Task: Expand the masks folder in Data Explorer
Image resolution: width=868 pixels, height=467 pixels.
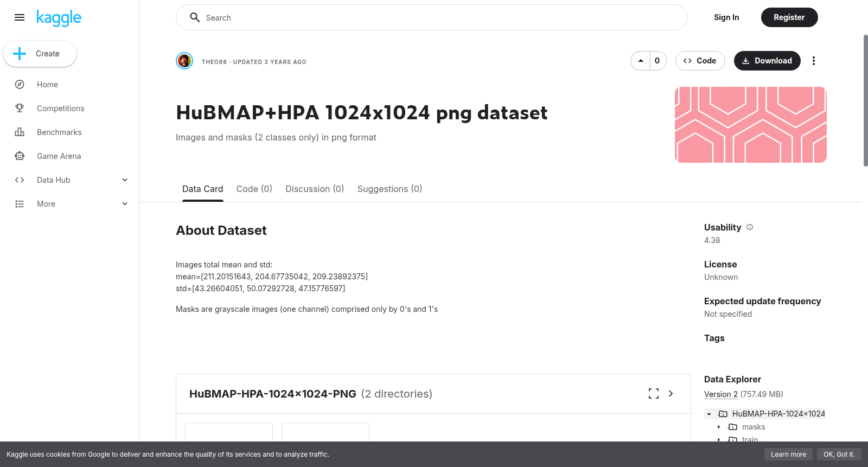Action: point(719,427)
